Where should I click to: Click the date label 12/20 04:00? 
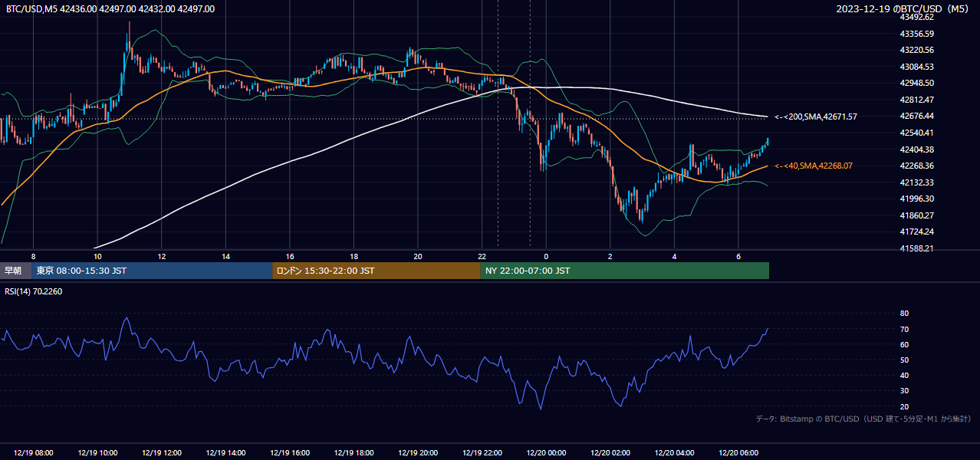pyautogui.click(x=674, y=453)
